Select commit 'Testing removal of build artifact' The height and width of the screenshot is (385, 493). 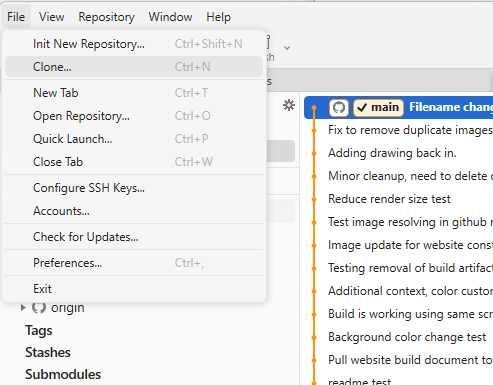click(397, 268)
